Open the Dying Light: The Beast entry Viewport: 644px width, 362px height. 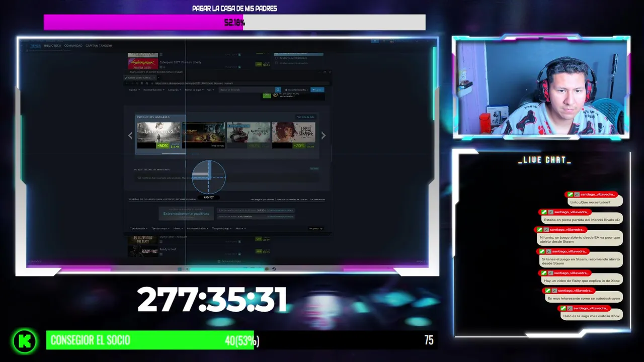[x=173, y=237]
